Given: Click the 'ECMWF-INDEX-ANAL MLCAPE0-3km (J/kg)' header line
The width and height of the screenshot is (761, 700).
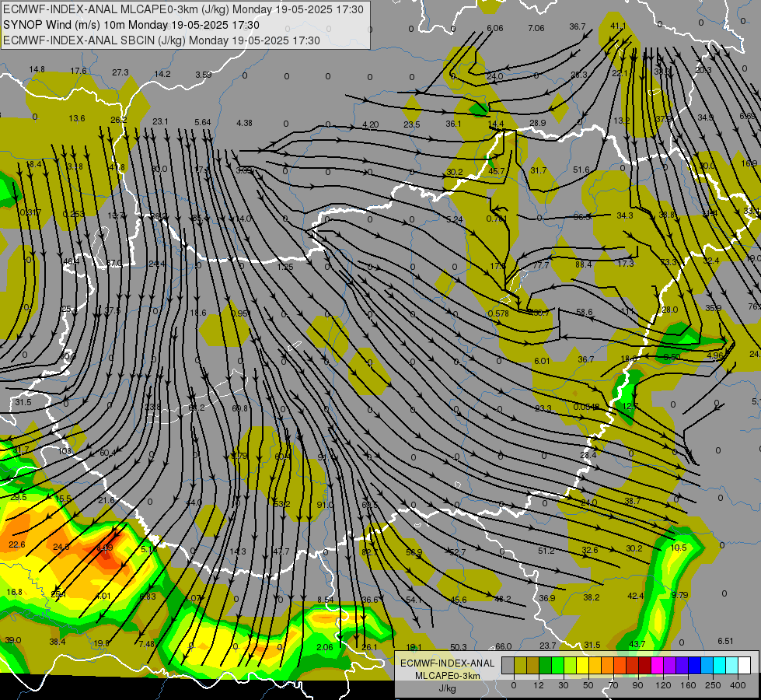Looking at the screenshot, I should [x=183, y=9].
